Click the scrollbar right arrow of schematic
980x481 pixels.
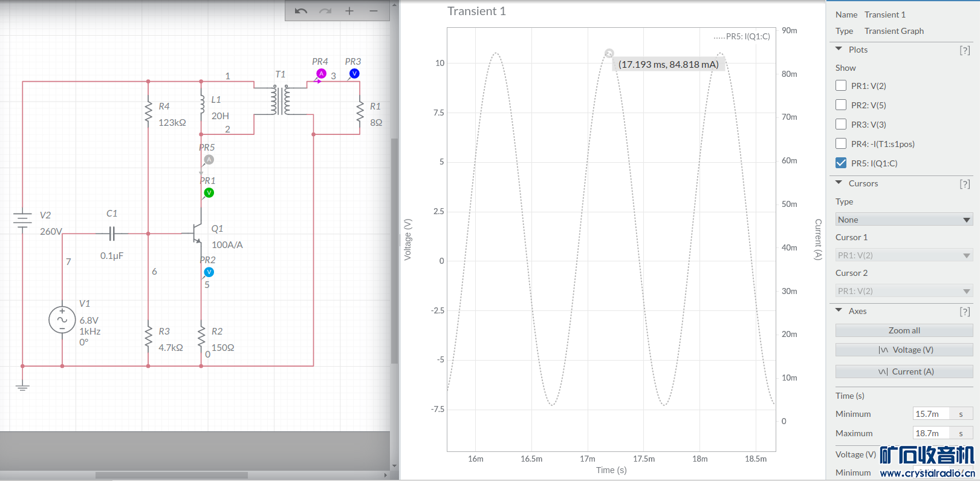pos(386,476)
